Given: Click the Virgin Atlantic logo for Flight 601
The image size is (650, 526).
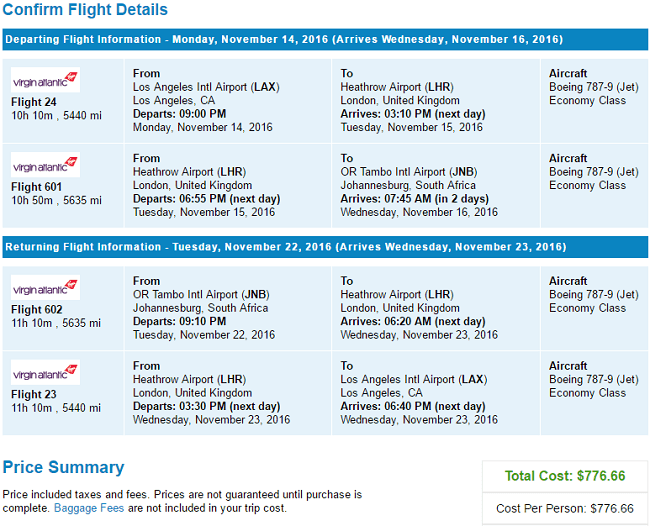Looking at the screenshot, I should click(45, 165).
